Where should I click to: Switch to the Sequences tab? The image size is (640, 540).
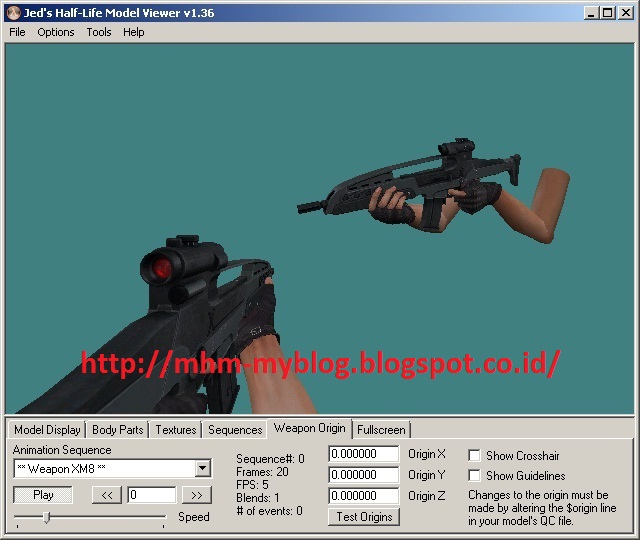(235, 430)
